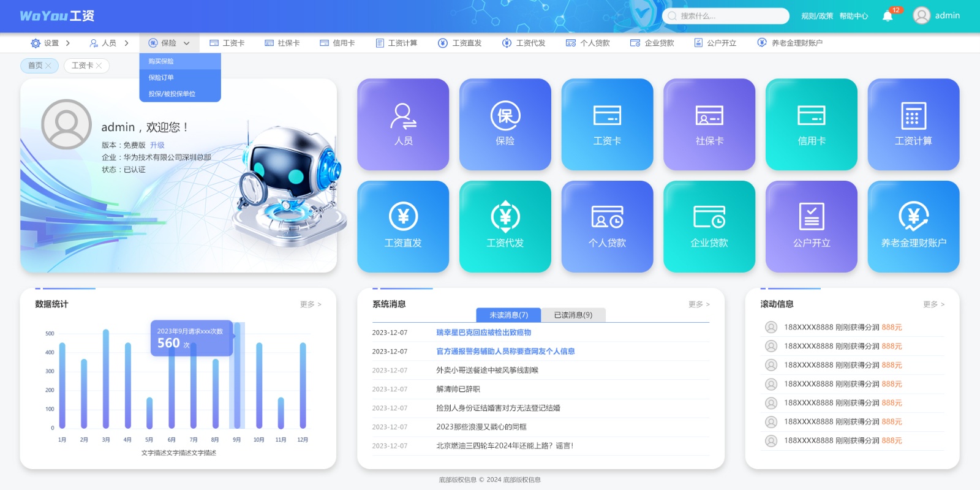Viewport: 980px width, 490px height.
Task: Click the notification bell with badge 12
Action: pyautogui.click(x=888, y=16)
